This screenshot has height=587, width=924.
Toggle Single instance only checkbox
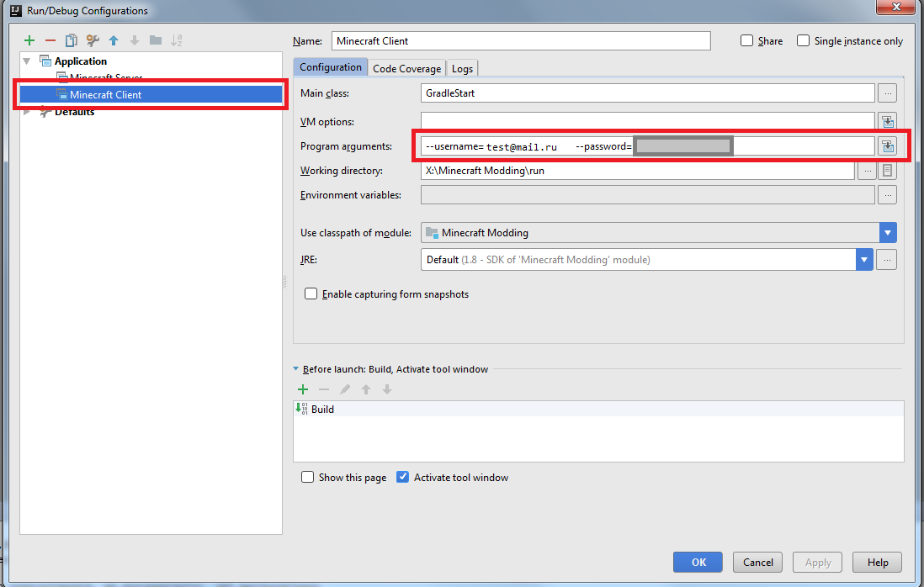click(x=803, y=41)
